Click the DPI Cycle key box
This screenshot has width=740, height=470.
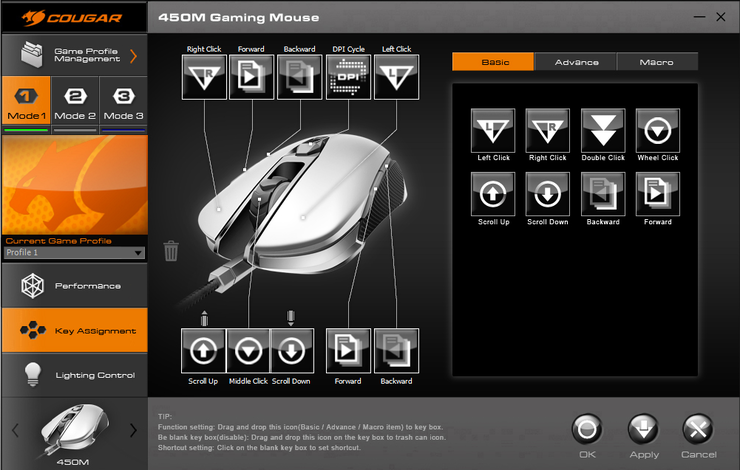(348, 77)
